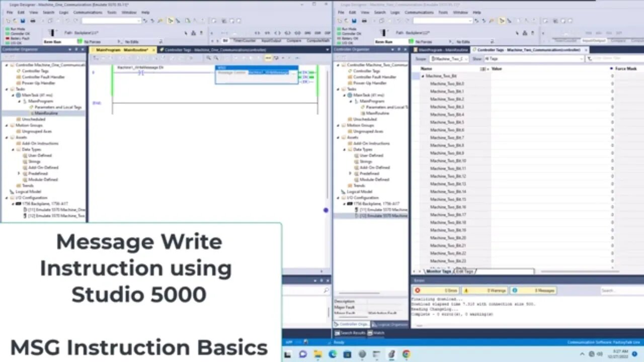The width and height of the screenshot is (644, 362).
Task: Collapse Assets node in Machine One organizer
Action: point(7,137)
